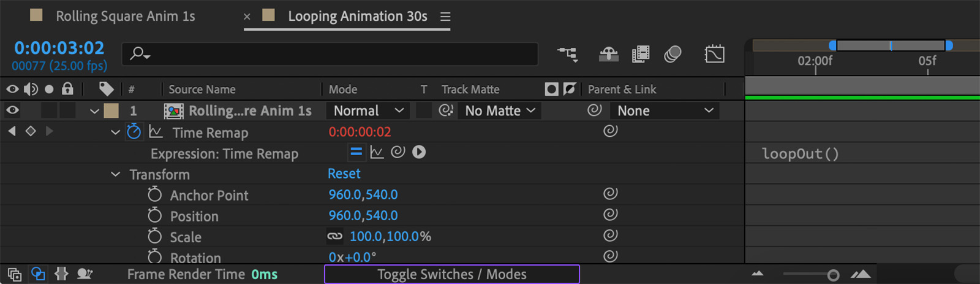Show expression post-graph icon

(x=377, y=152)
